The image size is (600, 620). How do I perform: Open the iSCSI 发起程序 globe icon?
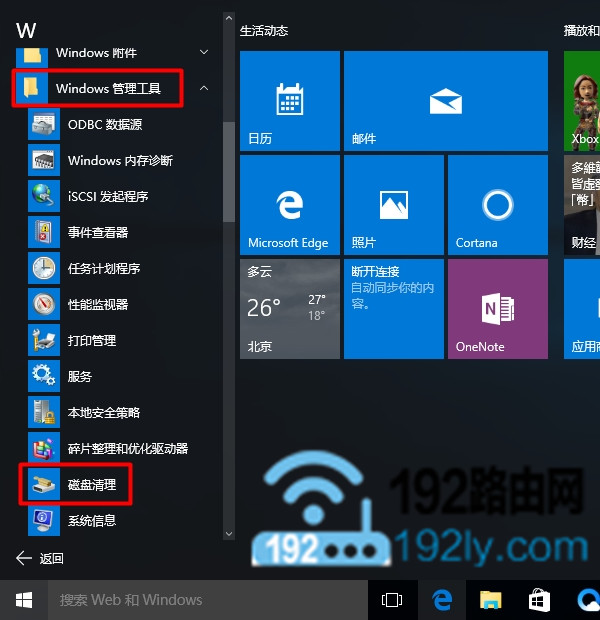tap(44, 196)
